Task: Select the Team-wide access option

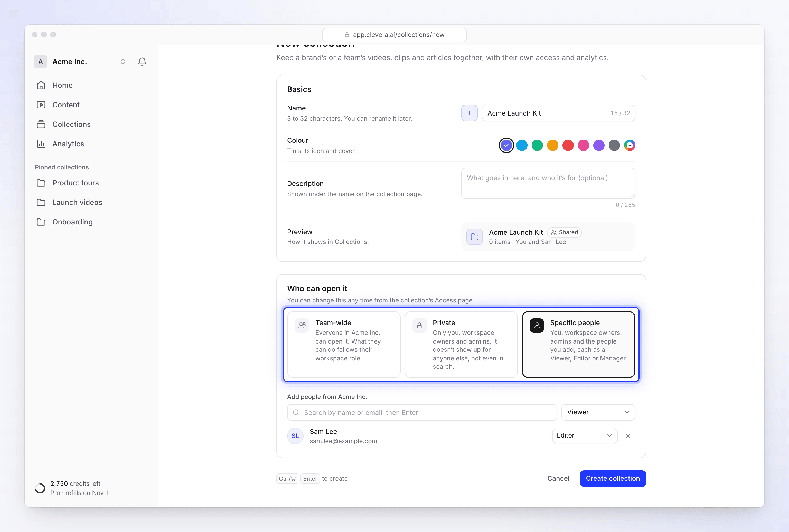Action: click(x=344, y=344)
